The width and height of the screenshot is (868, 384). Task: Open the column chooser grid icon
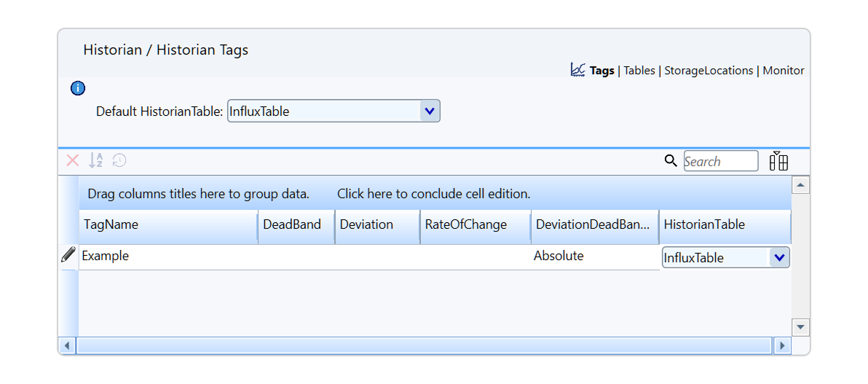click(x=778, y=161)
